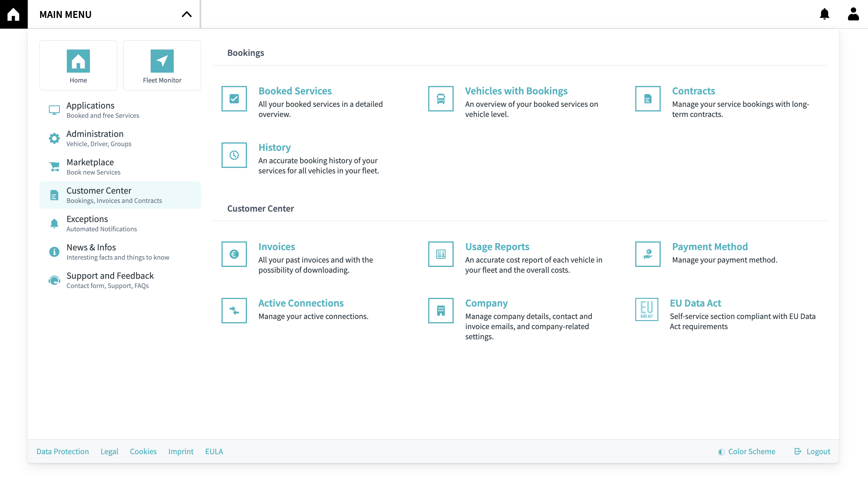
Task: Click the History clock icon
Action: tap(234, 155)
